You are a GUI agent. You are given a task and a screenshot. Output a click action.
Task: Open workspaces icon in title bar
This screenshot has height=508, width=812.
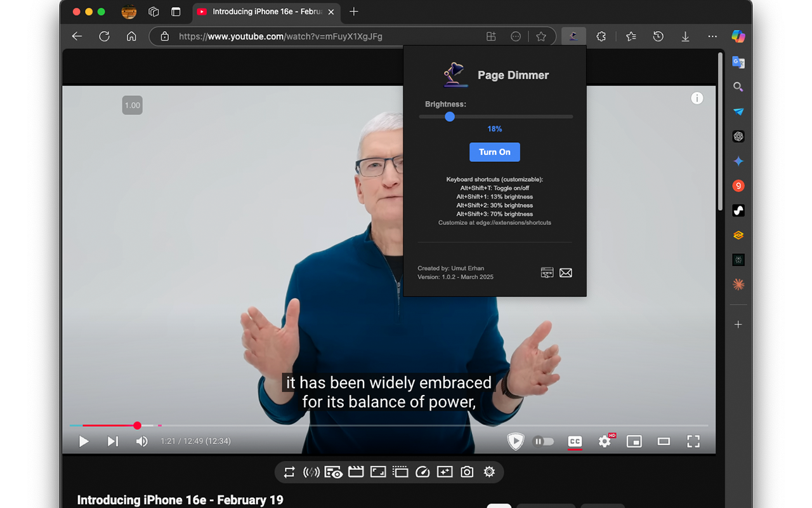click(154, 11)
